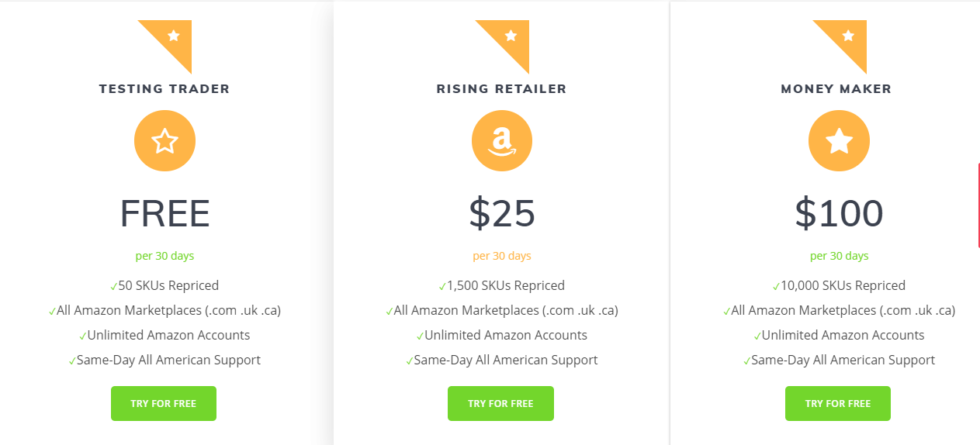Click the outlined star icon under Testing Trader
Screen dimensions: 980x445
pyautogui.click(x=164, y=141)
